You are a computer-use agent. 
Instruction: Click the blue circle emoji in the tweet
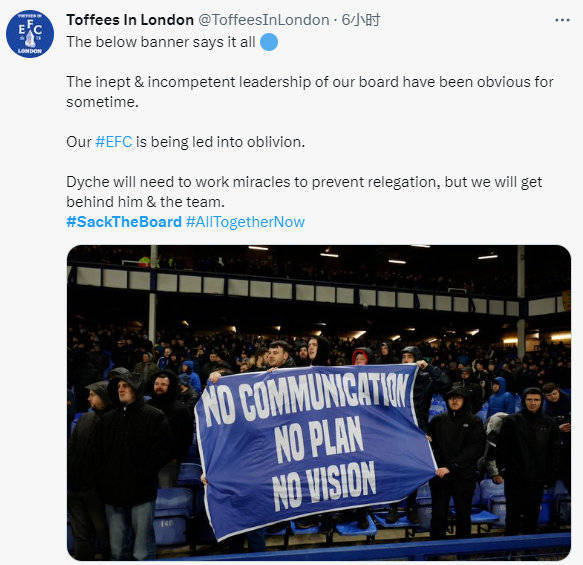269,42
